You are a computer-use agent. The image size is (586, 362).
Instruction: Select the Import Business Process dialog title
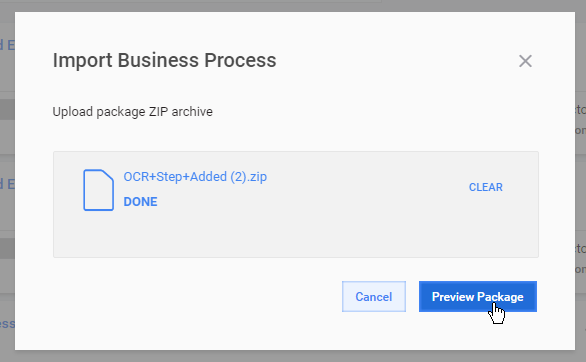(164, 60)
